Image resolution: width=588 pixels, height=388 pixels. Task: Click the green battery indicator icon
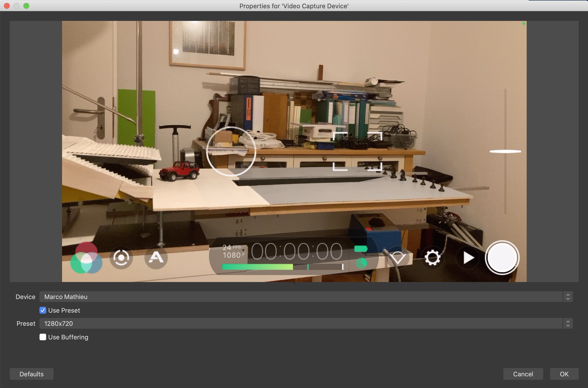click(361, 249)
